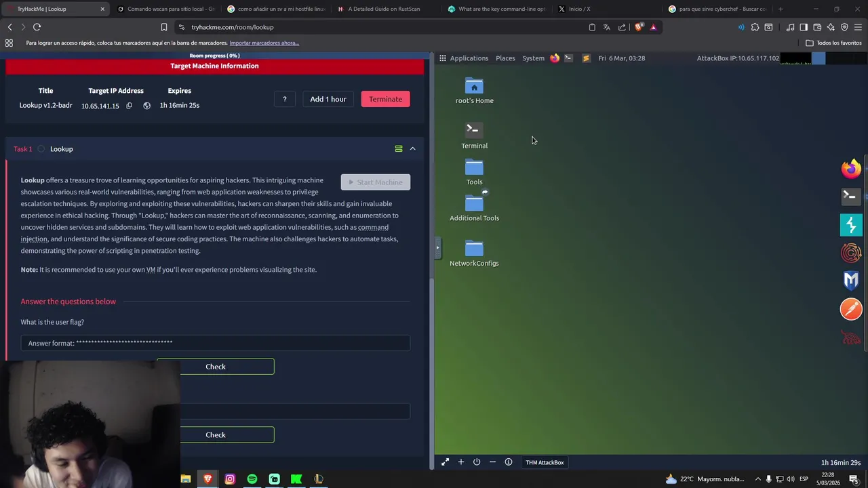Open AttackBox info icon
868x488 pixels.
coord(509,462)
